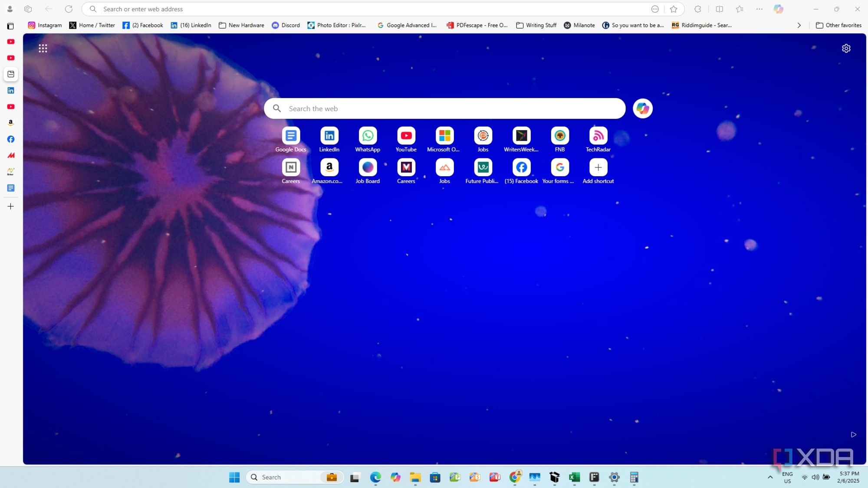This screenshot has height=488, width=868.
Task: Open the browser Extensions icon
Action: 697,9
